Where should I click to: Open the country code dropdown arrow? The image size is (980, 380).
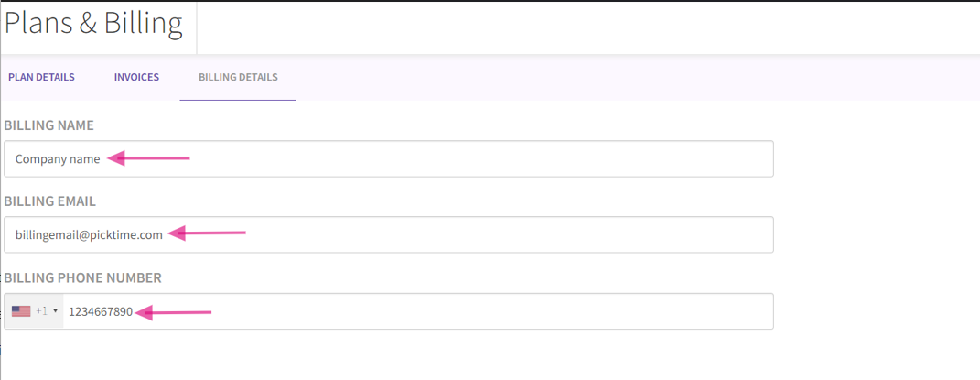[56, 311]
